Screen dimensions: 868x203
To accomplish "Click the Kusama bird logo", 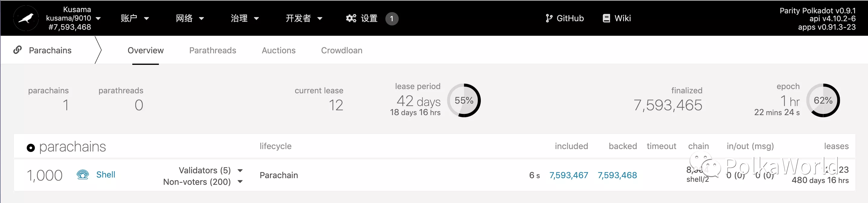I will [26, 18].
